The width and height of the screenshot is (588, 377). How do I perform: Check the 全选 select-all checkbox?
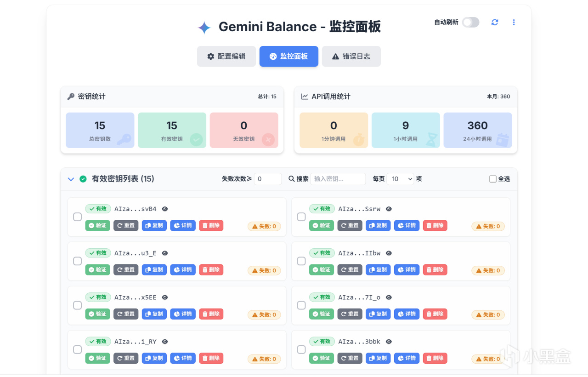tap(493, 179)
